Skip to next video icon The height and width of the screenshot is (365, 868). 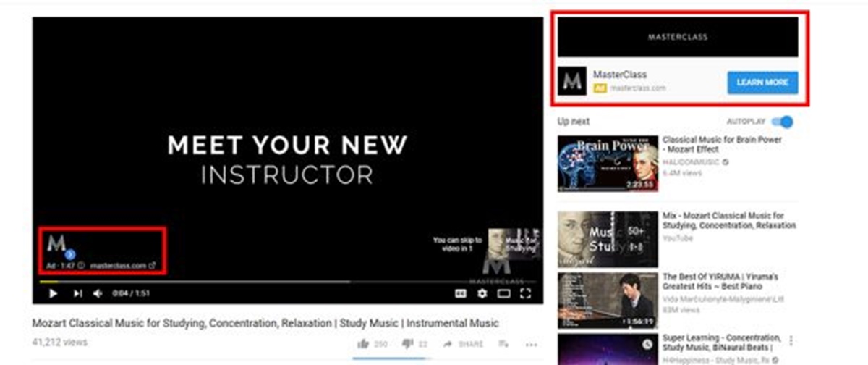click(77, 293)
